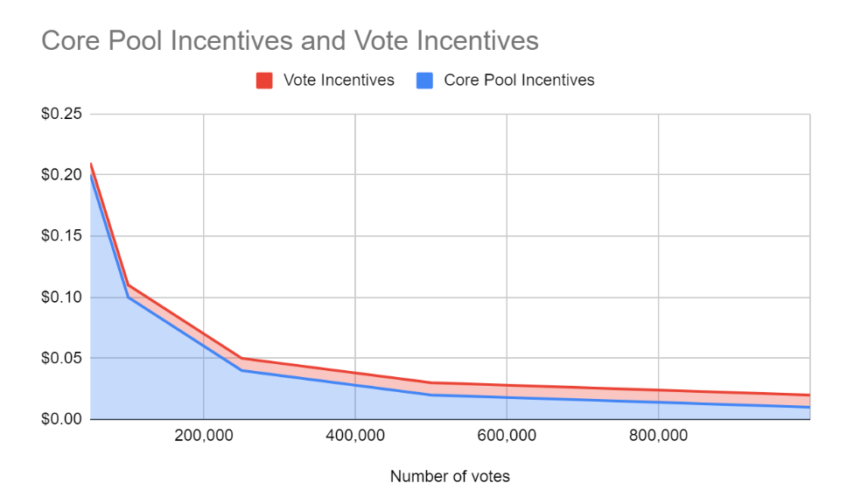Click the 200,000 x-axis label
The height and width of the screenshot is (504, 861).
(204, 436)
